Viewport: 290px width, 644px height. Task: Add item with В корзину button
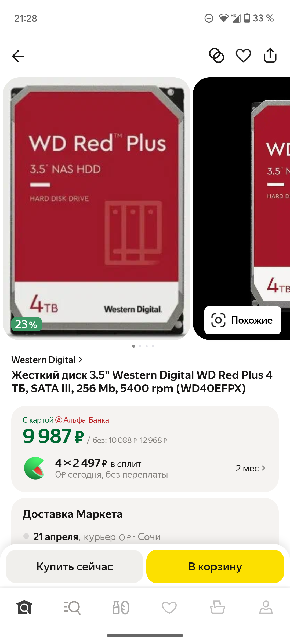[215, 566]
